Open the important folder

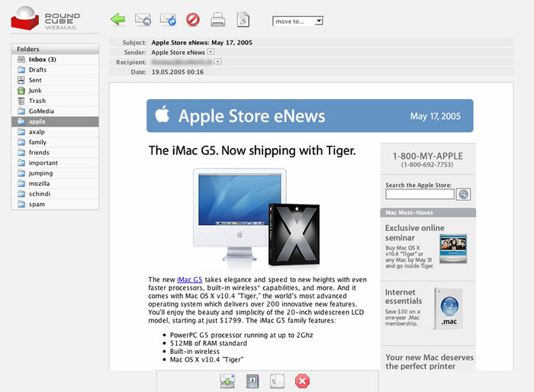pos(55,162)
